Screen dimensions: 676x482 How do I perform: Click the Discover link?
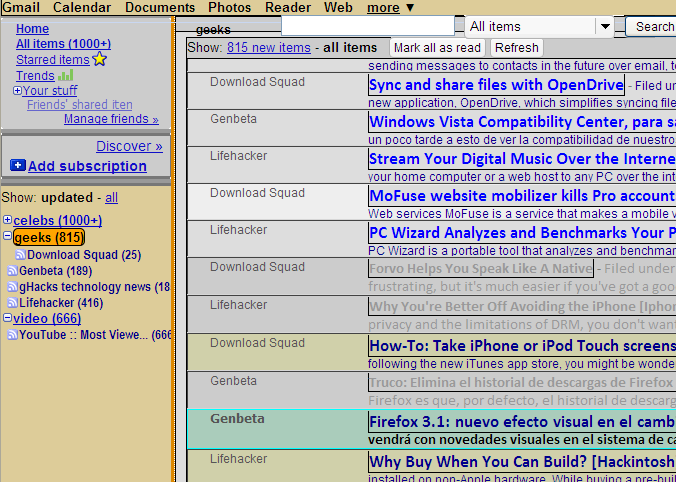pos(129,146)
